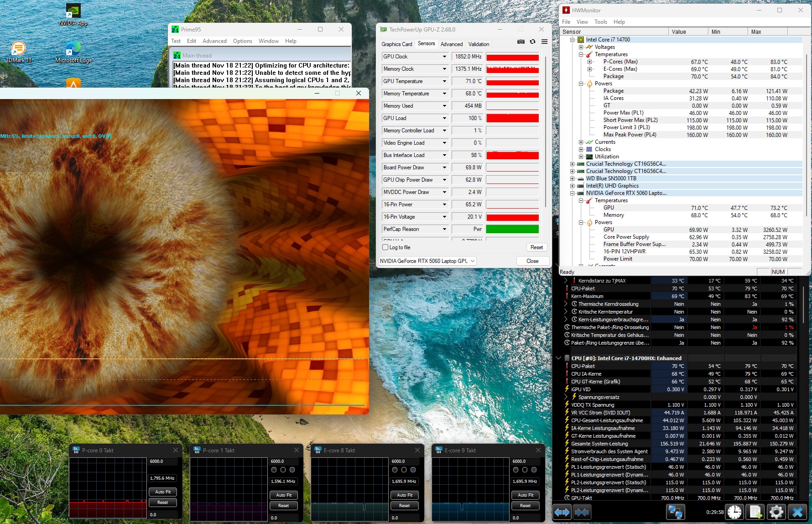Screen dimensions: 812x524
Task: Click the HWiNFO expand arrows icon
Action: pos(562,512)
